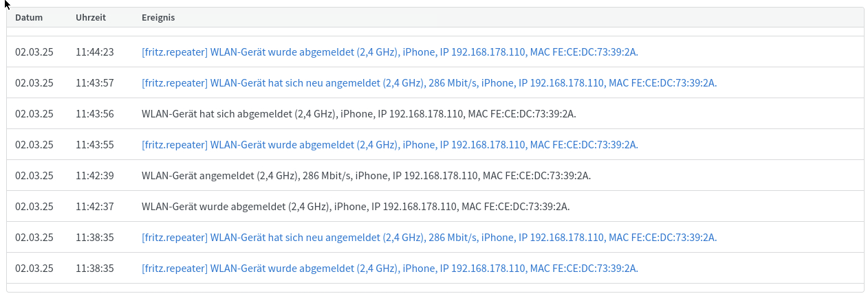Select the time entry 11:42:39

(95, 176)
